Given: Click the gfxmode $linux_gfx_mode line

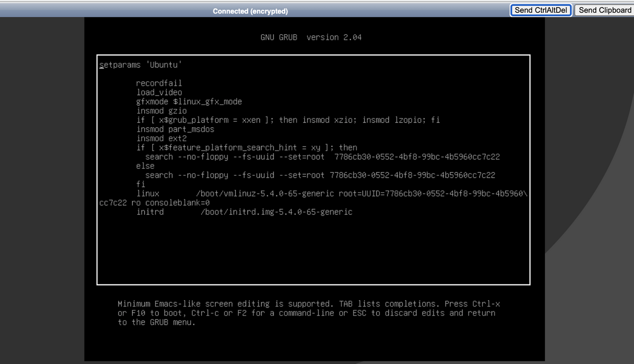Looking at the screenshot, I should tap(189, 102).
